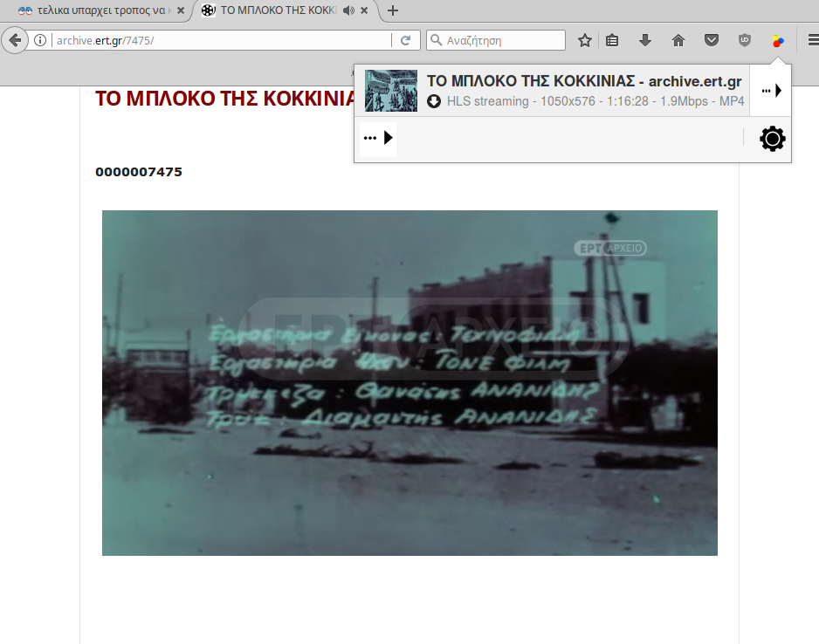
Task: Click the video thumbnail in DownloadHelper popup
Action: pos(390,91)
